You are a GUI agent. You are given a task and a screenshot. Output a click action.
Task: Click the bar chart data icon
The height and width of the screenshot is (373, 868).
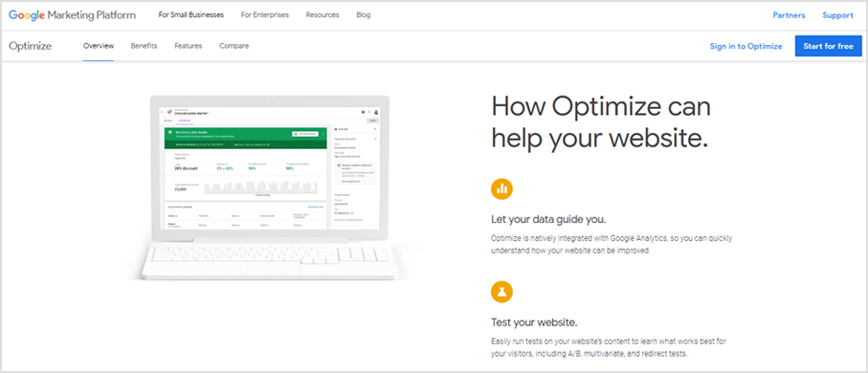[x=501, y=188]
